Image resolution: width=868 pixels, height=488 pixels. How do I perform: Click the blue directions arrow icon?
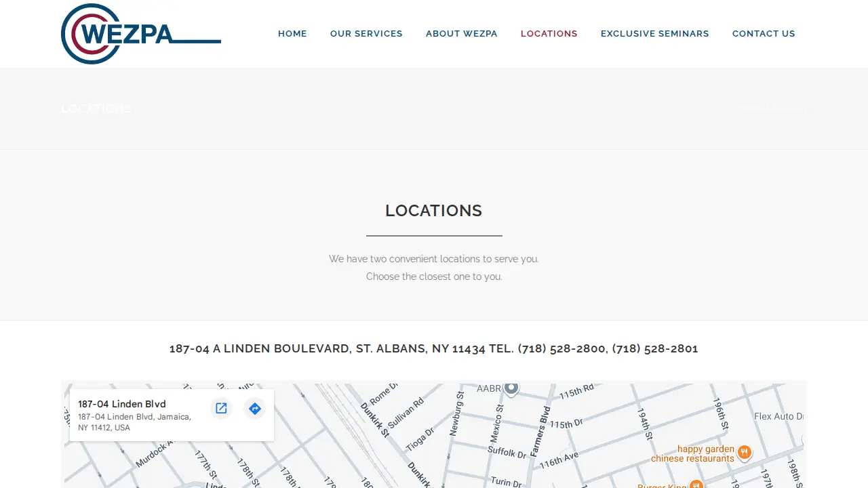tap(254, 408)
